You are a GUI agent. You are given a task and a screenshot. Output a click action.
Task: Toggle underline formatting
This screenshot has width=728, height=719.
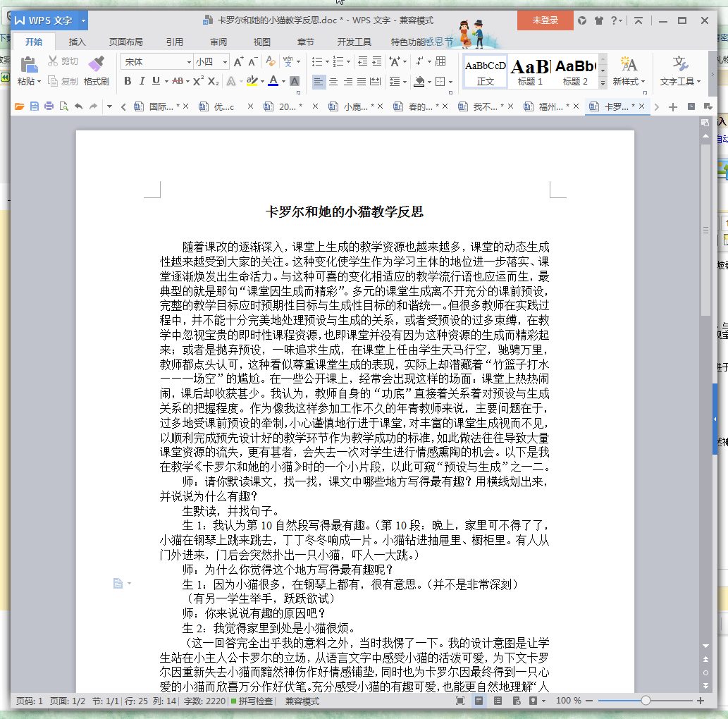point(156,81)
